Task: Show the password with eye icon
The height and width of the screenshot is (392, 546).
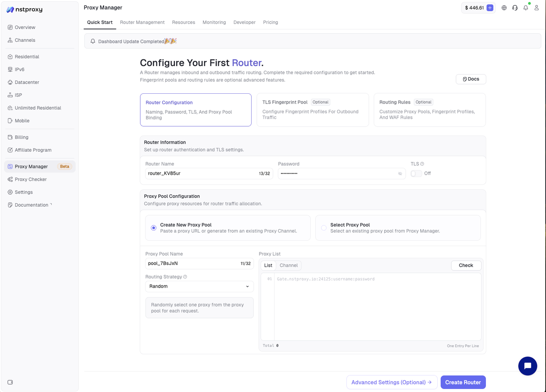Action: (400, 174)
